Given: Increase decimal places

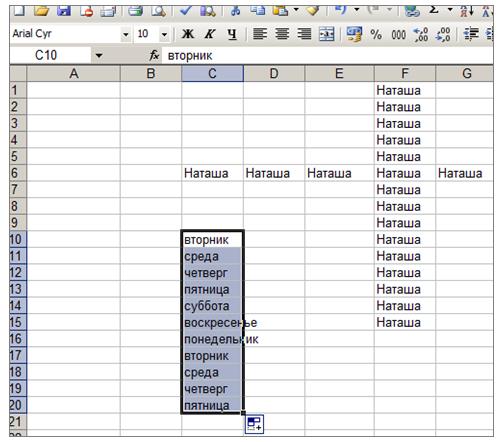Looking at the screenshot, I should point(421,34).
